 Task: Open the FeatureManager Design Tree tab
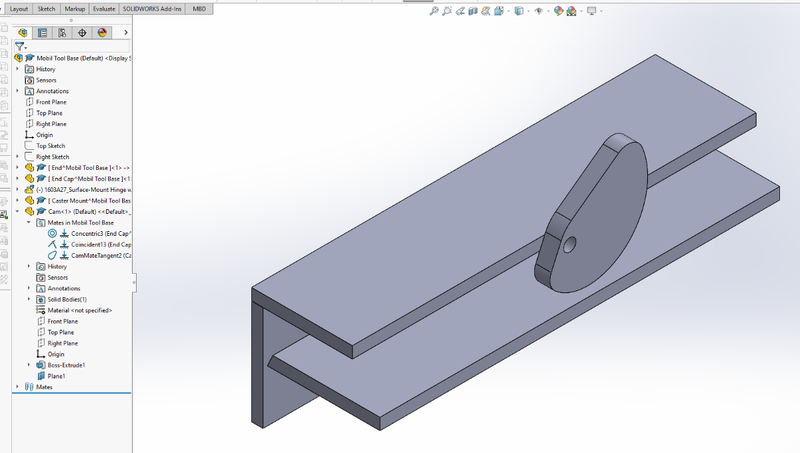22,33
